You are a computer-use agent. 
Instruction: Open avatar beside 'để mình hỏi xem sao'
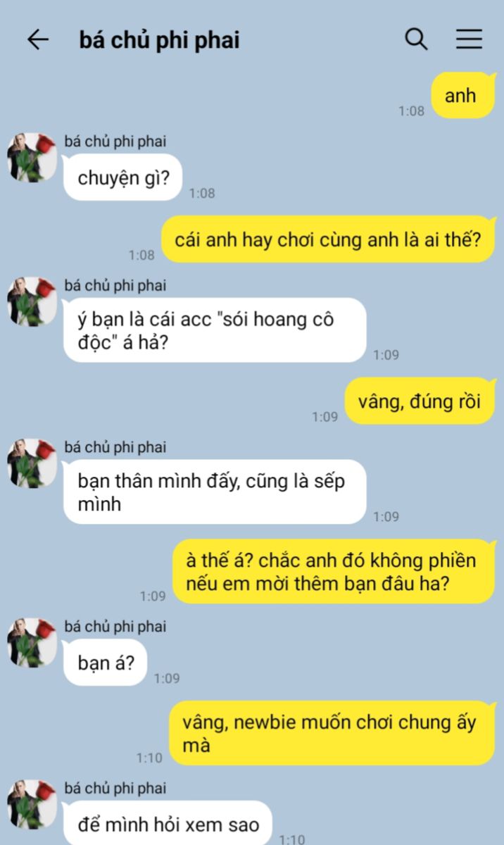point(32,804)
